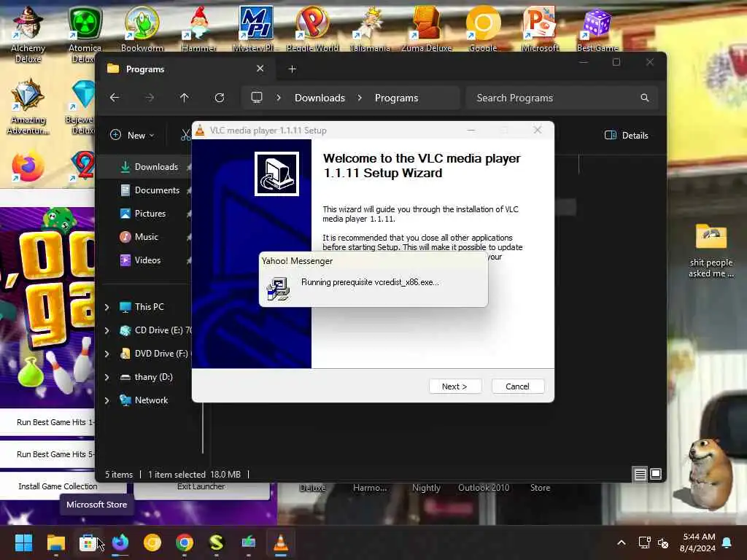Click the Search Programs field
The height and width of the screenshot is (560, 747).
click(x=562, y=98)
